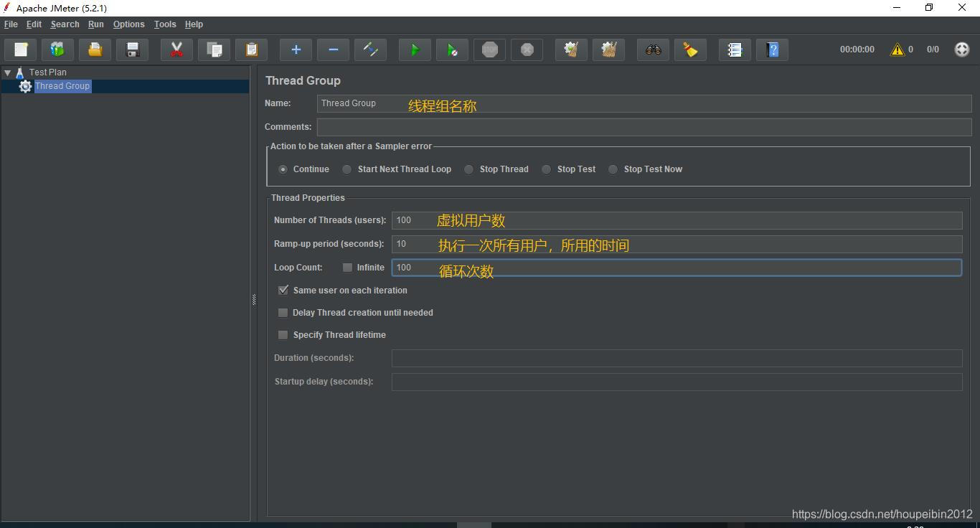The width and height of the screenshot is (980, 528).
Task: Click the Shutdown test icon
Action: [x=527, y=49]
